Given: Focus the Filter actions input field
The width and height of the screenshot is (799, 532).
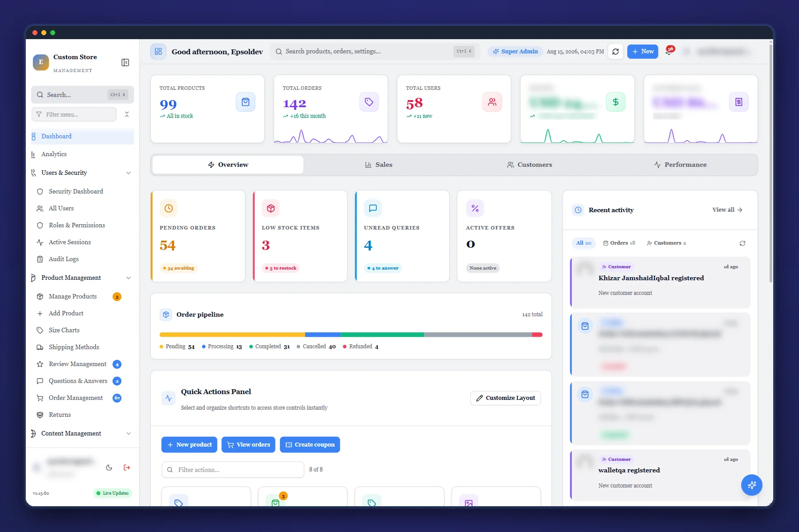Looking at the screenshot, I should tap(233, 470).
